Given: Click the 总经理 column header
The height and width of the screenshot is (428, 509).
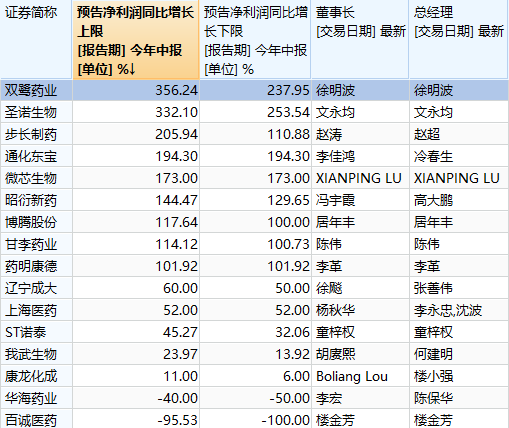Looking at the screenshot, I should click(459, 39).
